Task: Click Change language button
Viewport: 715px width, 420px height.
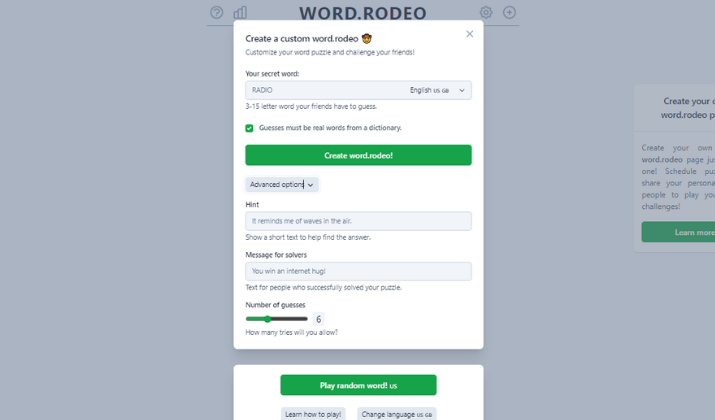Action: 397,414
